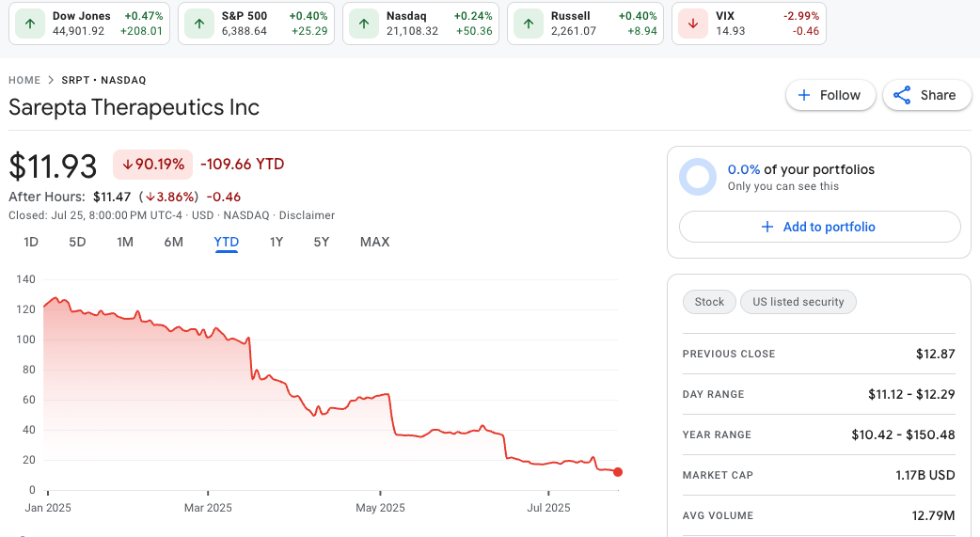
Task: Click the chart line near March drop
Action: point(250,359)
